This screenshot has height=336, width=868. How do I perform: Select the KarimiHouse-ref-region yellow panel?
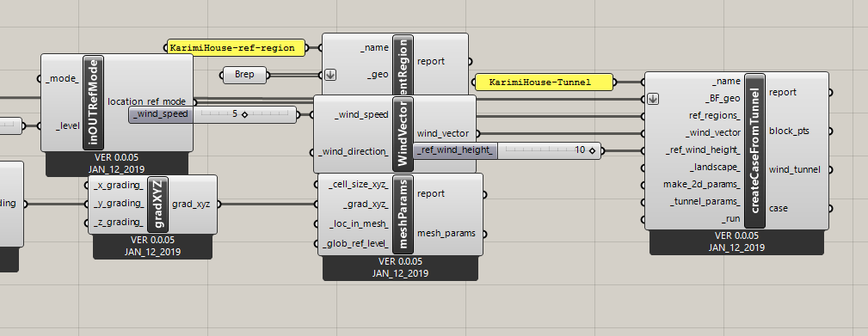237,48
